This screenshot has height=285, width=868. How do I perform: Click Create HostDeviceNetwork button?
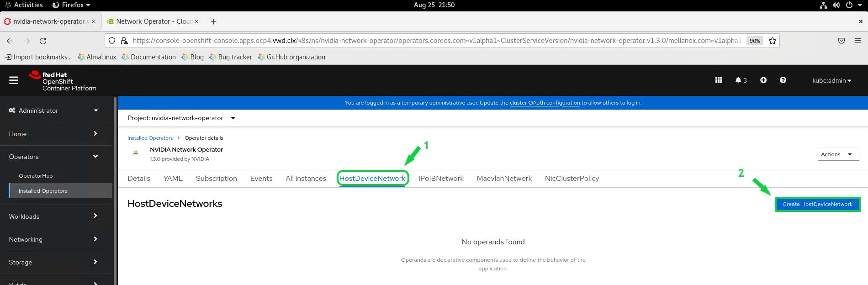(x=817, y=204)
